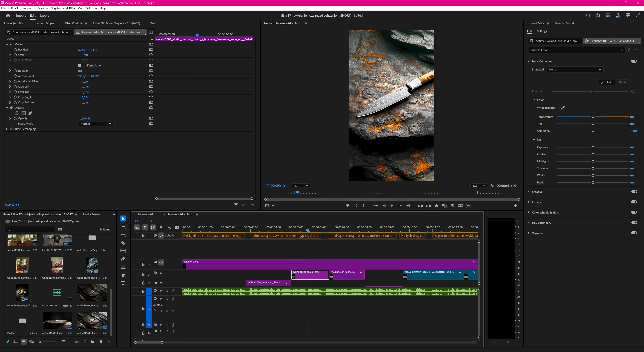Click Export in the workspace header

(44, 15)
